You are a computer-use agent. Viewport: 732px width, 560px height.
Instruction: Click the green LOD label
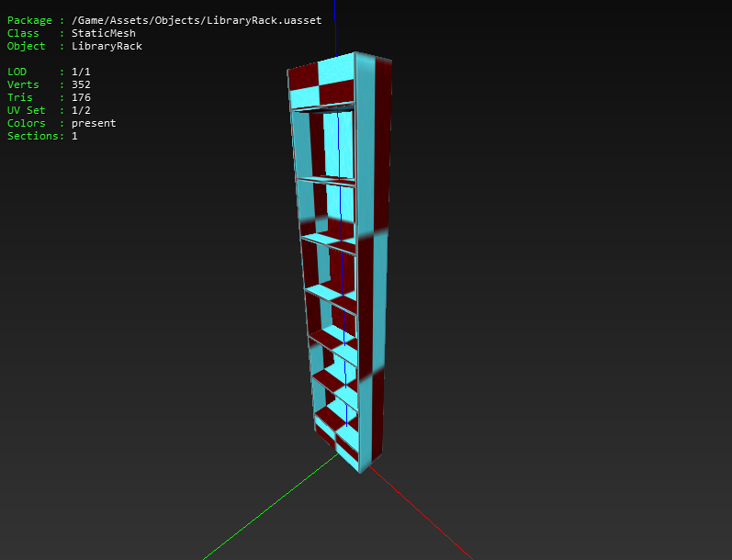click(17, 72)
